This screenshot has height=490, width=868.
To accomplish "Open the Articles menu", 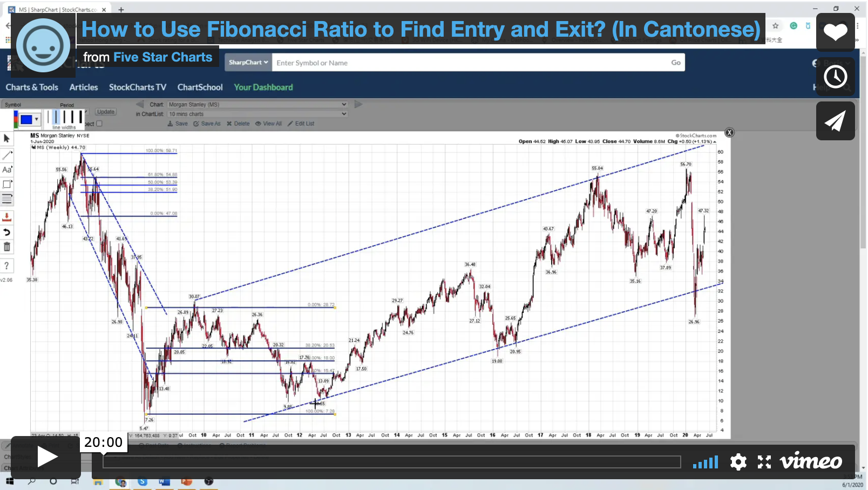I will [84, 87].
